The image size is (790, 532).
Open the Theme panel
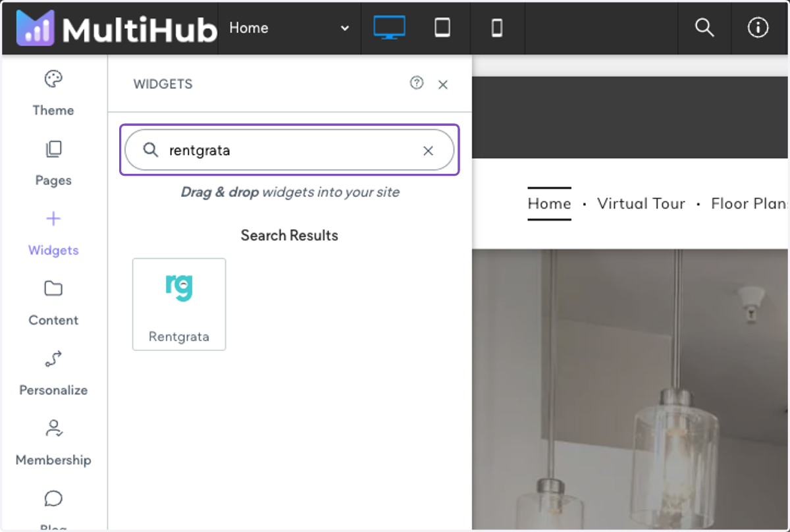click(x=53, y=93)
